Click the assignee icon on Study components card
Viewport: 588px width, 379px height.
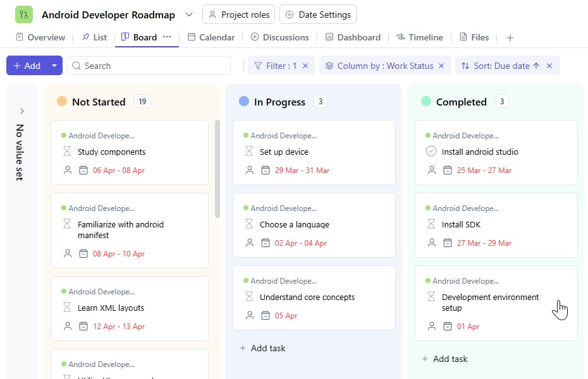pyautogui.click(x=68, y=170)
